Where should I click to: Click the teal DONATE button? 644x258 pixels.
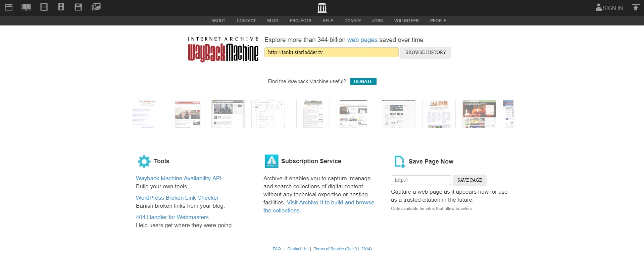(363, 81)
